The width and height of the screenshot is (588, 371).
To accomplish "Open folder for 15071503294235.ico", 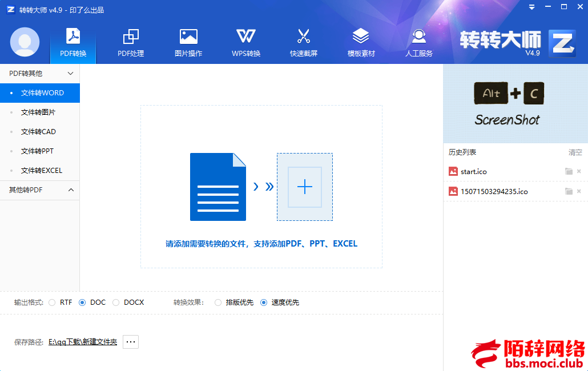I will pos(569,192).
